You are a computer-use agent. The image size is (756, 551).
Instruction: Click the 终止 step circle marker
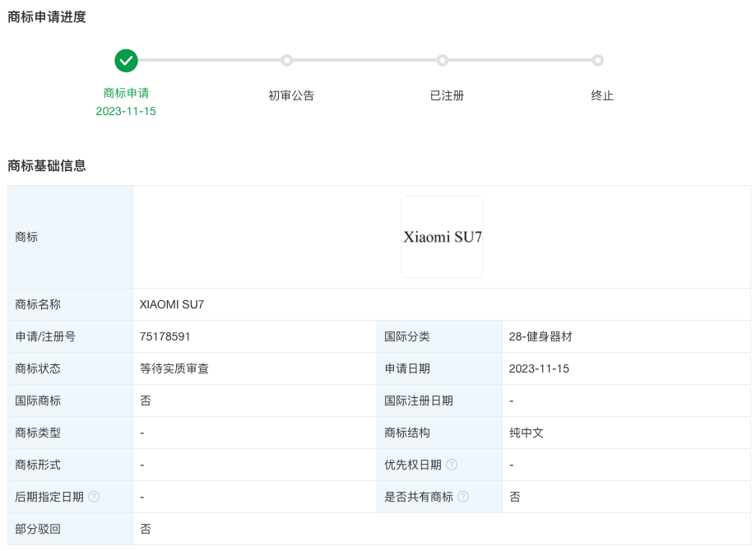598,60
